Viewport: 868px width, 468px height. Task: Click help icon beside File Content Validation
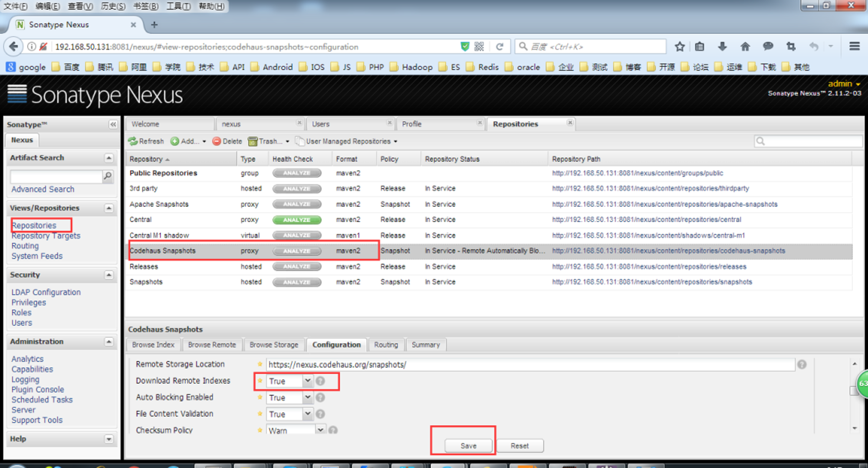coord(320,414)
